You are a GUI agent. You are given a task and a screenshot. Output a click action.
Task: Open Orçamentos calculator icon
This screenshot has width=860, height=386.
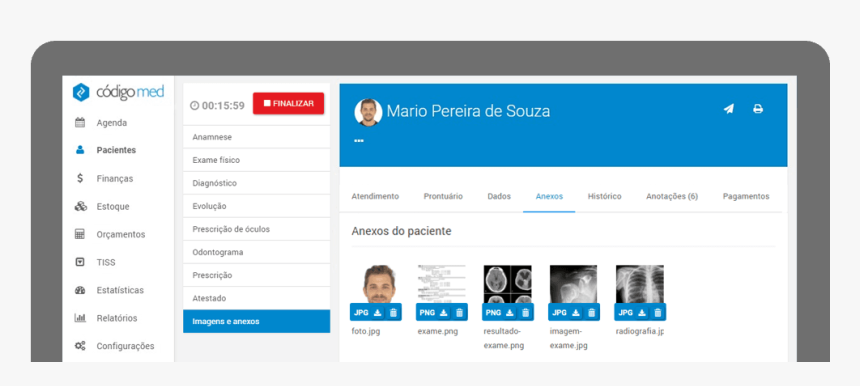(80, 234)
